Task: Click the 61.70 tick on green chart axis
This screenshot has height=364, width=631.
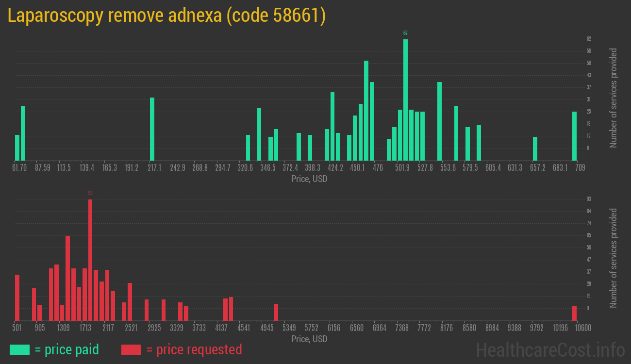Action: (19, 168)
